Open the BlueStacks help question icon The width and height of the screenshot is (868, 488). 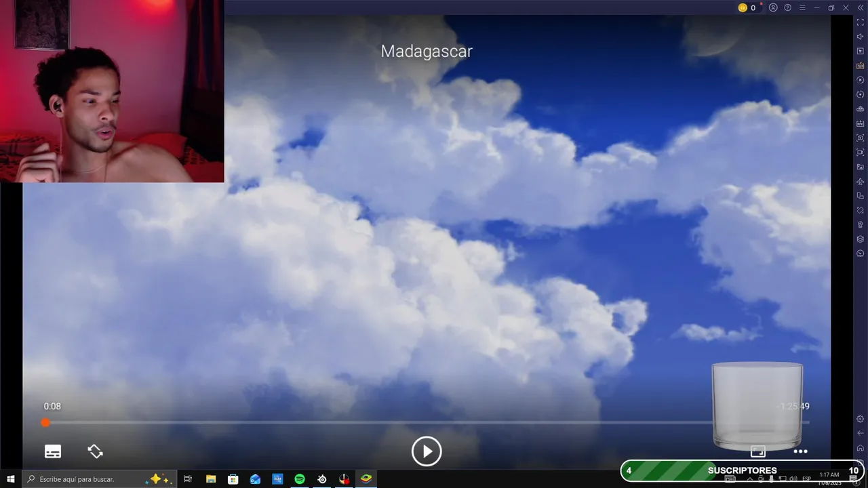tap(787, 7)
